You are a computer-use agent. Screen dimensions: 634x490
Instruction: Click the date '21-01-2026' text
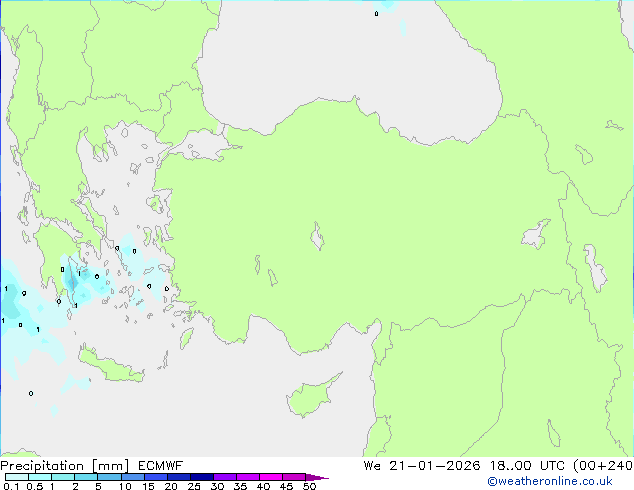pos(435,466)
